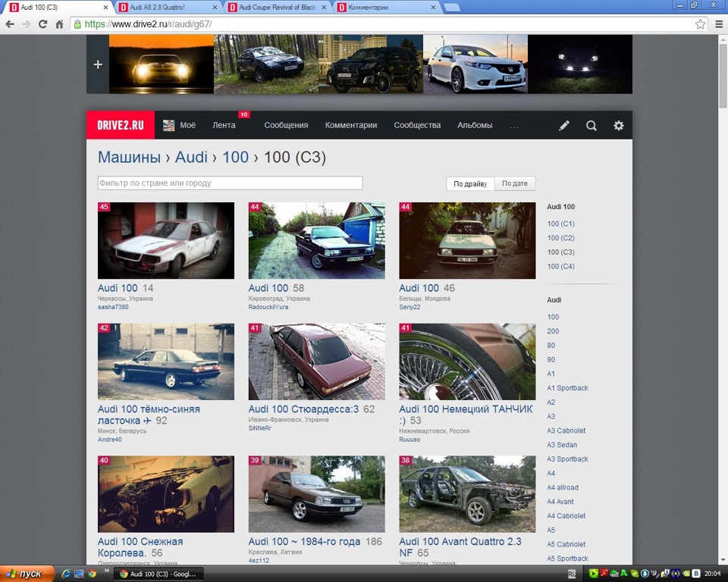The image size is (728, 582).
Task: Bookmark page with the star icon
Action: [x=700, y=24]
